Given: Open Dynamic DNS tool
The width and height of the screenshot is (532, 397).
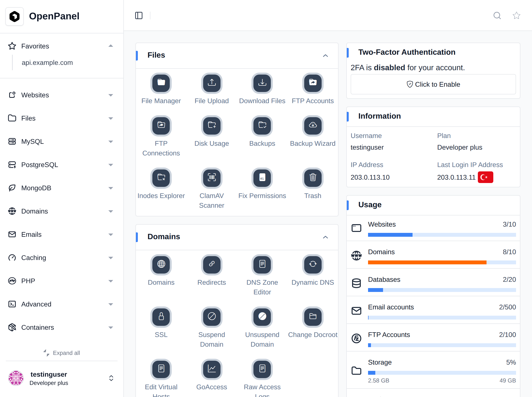Looking at the screenshot, I should (x=313, y=265).
